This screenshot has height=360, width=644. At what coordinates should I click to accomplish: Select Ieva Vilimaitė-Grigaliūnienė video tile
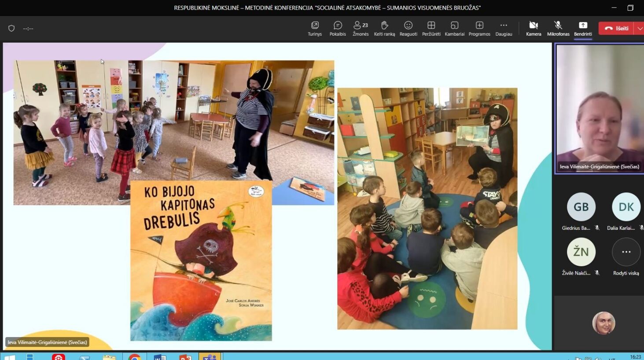click(x=599, y=108)
